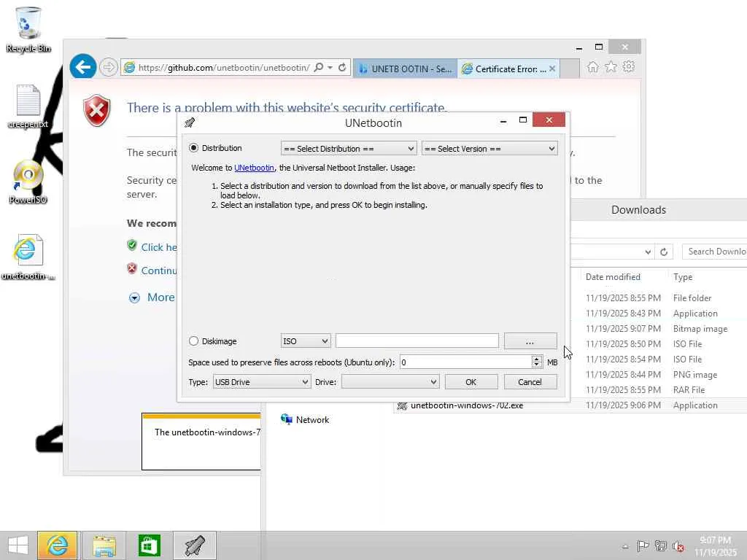Click the red shield 'Continu...' link
This screenshot has height=560, width=747.
(x=159, y=271)
